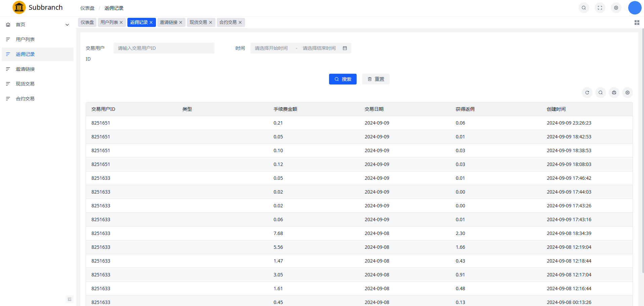
Task: Close the 用户列表 tab
Action: [x=121, y=22]
